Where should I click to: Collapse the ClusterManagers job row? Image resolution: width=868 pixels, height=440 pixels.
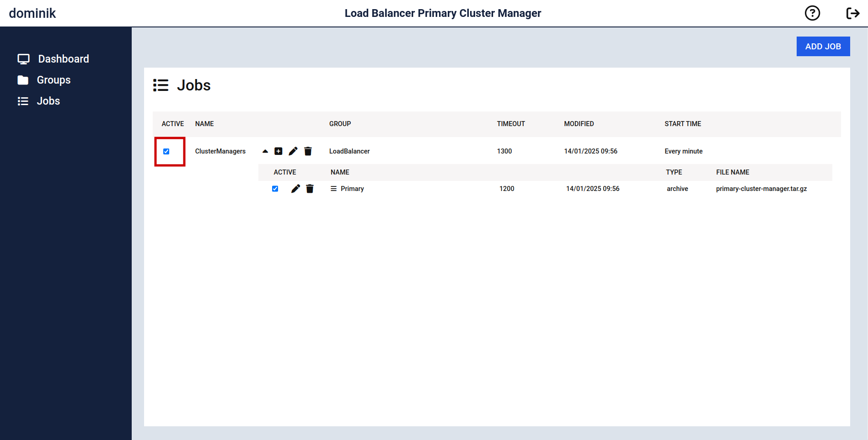(x=265, y=151)
